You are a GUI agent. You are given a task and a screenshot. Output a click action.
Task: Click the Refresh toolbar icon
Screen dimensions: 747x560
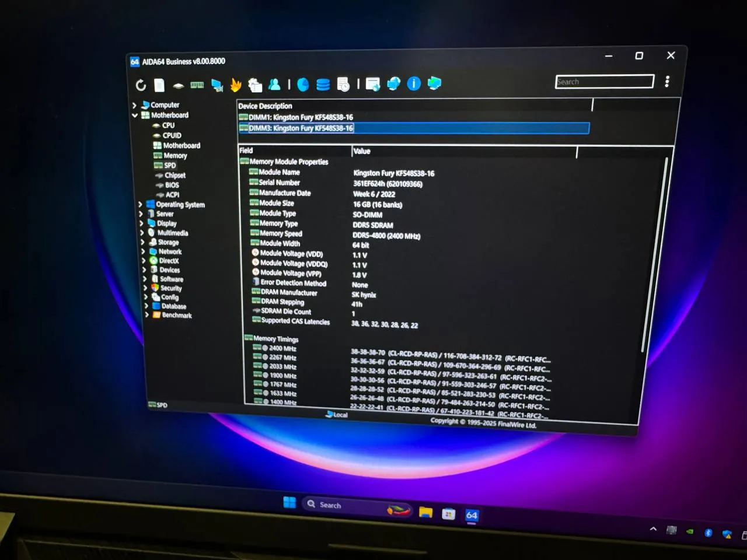tap(141, 85)
